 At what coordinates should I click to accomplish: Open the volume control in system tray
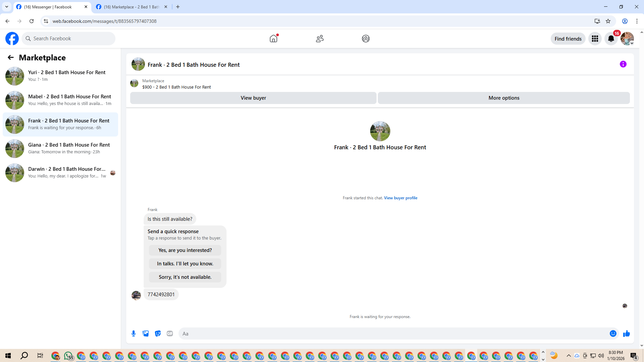[601, 356]
